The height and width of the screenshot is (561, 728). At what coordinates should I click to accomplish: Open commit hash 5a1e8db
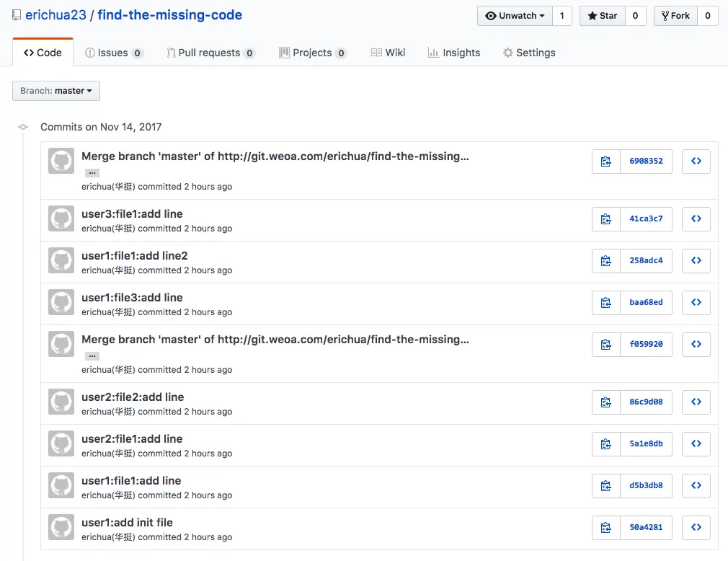point(647,443)
